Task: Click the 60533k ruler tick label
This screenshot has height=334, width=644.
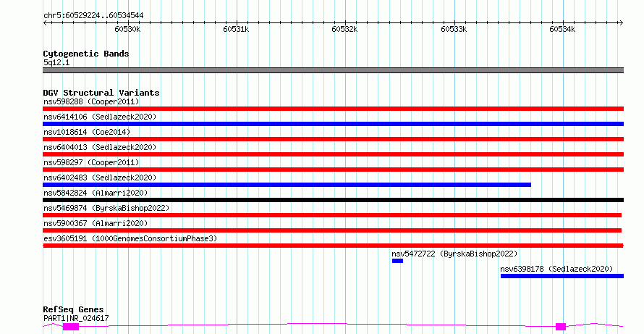Action: click(x=454, y=29)
